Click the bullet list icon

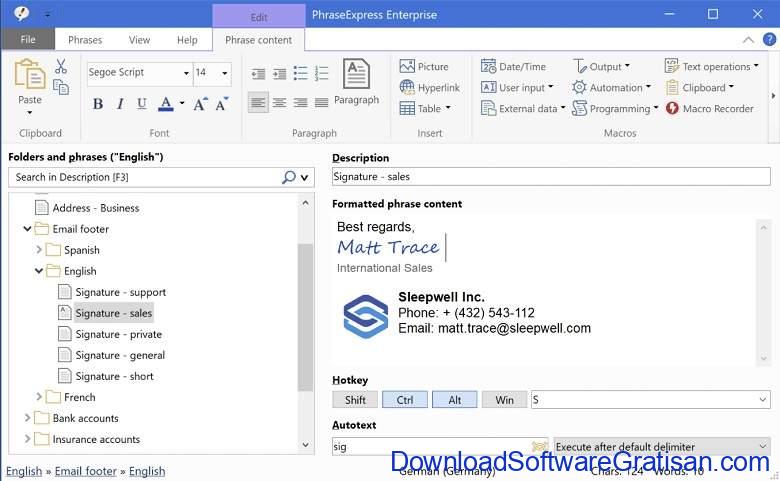point(300,74)
